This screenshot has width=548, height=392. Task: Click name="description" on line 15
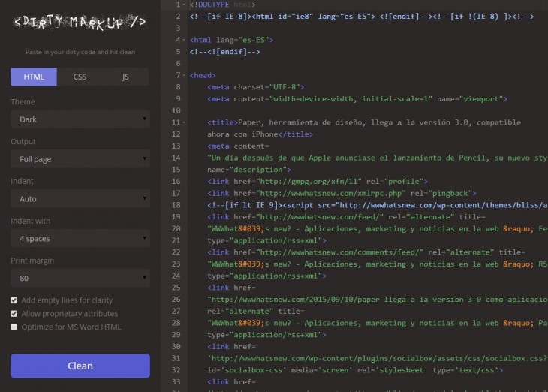pyautogui.click(x=248, y=170)
